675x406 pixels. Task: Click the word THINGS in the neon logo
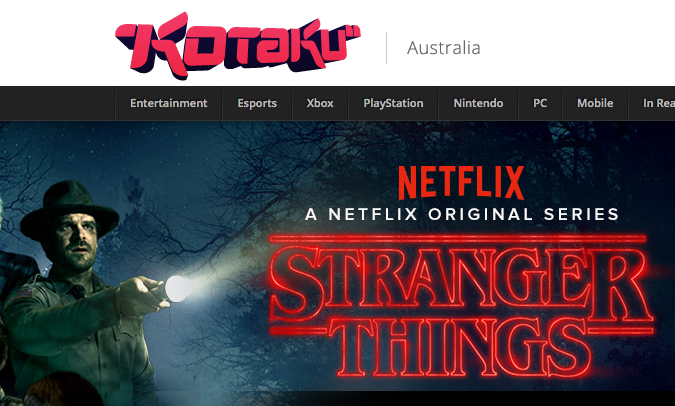click(x=463, y=349)
